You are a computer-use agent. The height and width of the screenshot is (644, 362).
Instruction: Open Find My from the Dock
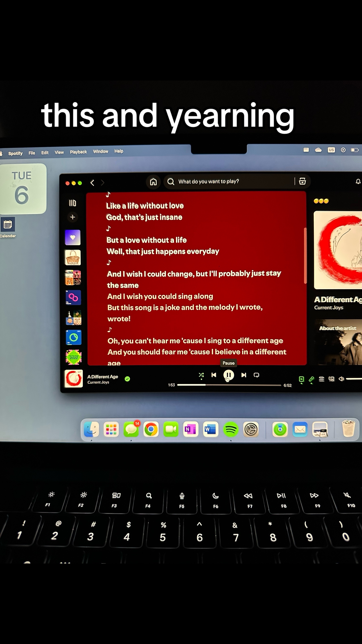(280, 429)
